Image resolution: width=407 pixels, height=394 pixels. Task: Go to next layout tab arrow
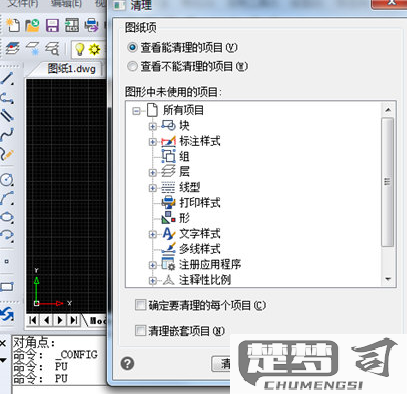pyautogui.click(x=60, y=320)
